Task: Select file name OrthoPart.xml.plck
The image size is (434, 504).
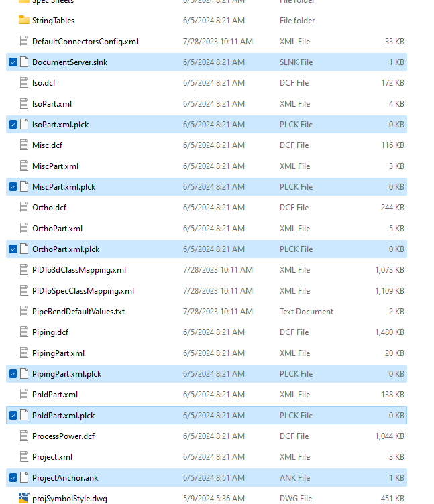Action: click(66, 249)
